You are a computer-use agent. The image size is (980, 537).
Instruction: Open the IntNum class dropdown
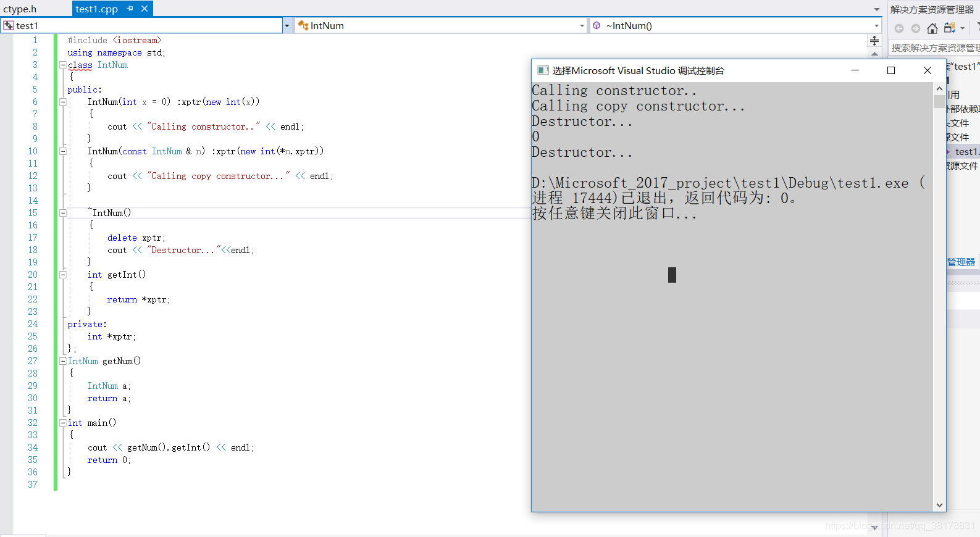coord(582,25)
